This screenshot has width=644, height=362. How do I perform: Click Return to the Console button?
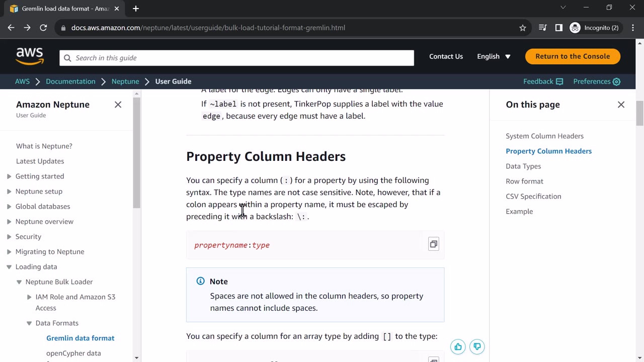click(573, 56)
